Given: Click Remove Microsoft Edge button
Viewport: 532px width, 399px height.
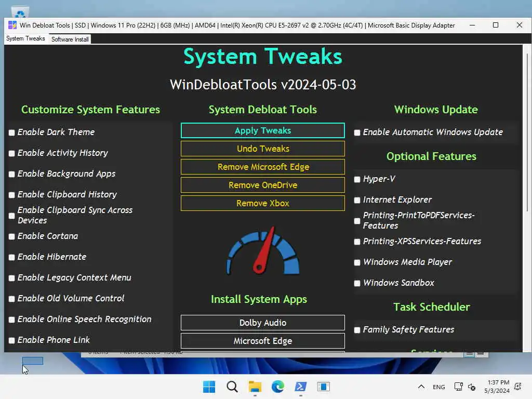Looking at the screenshot, I should click(x=263, y=167).
